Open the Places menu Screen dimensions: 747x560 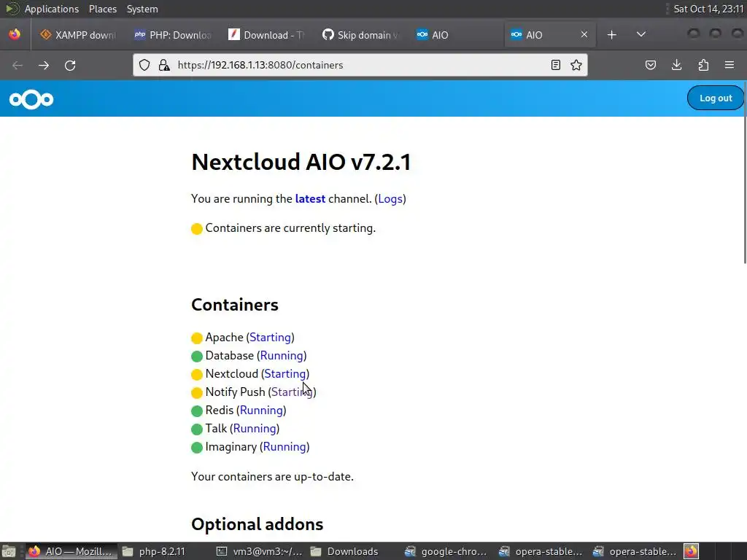pos(102,9)
